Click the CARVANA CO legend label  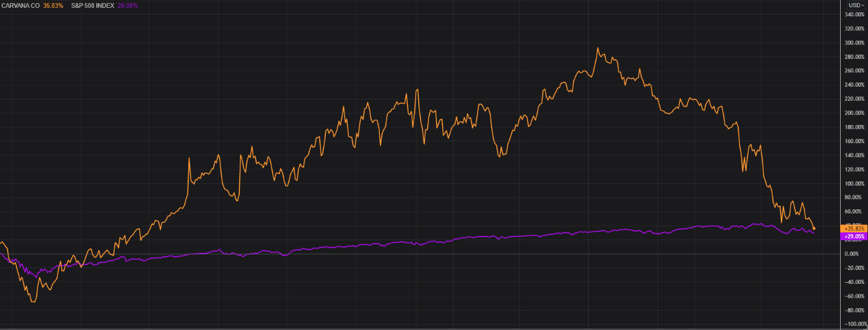click(x=21, y=5)
